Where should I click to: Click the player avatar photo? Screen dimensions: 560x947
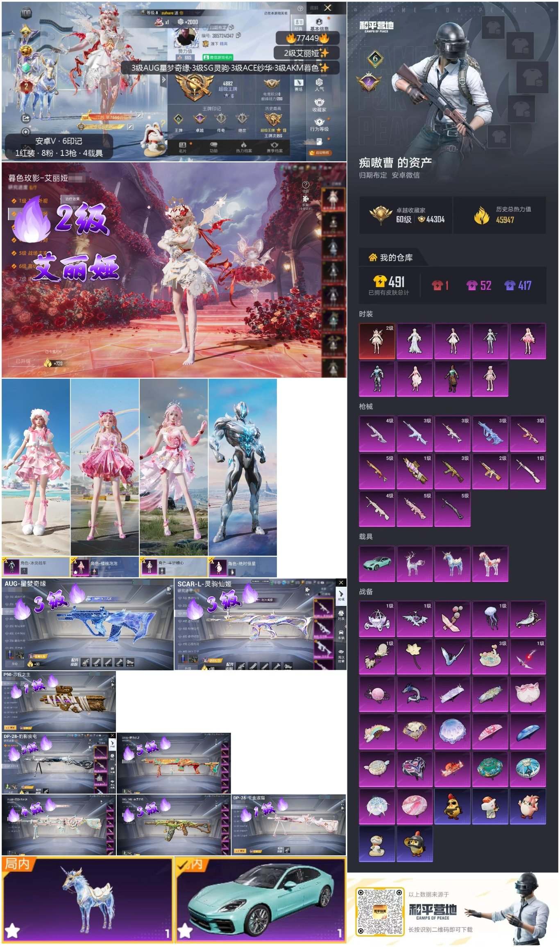tap(186, 38)
